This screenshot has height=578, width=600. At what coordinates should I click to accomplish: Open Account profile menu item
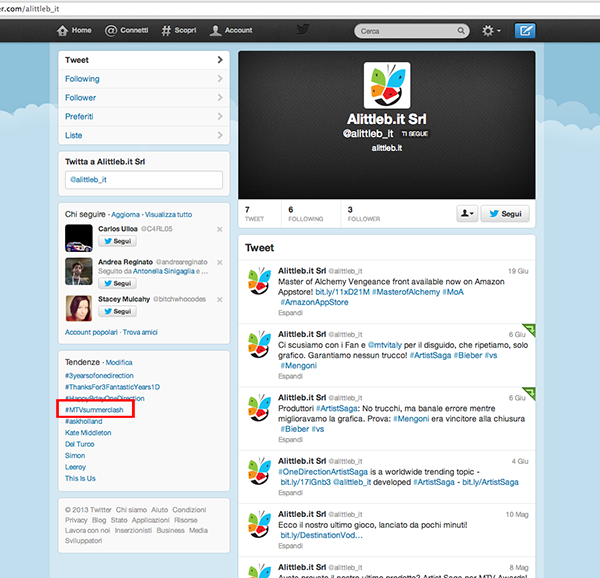click(x=231, y=30)
